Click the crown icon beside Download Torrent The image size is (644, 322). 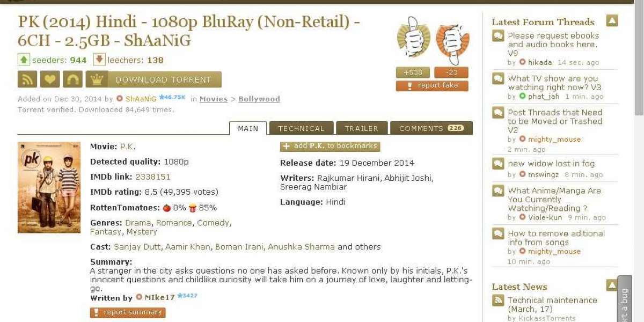97,79
